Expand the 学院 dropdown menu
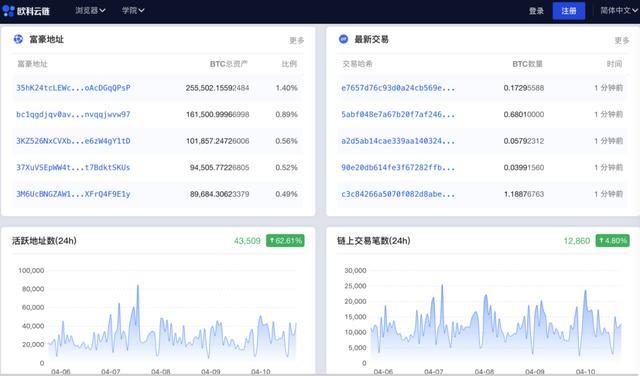This screenshot has height=376, width=640. click(x=133, y=10)
